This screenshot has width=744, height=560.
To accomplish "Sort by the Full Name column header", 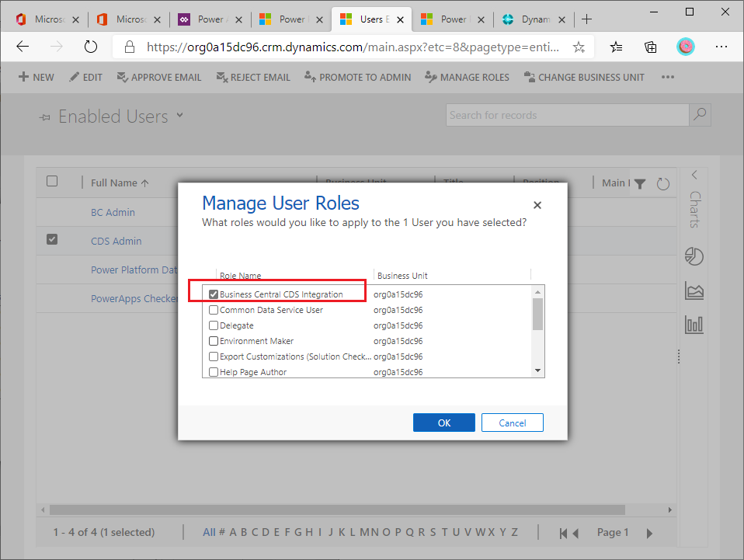I will (120, 183).
